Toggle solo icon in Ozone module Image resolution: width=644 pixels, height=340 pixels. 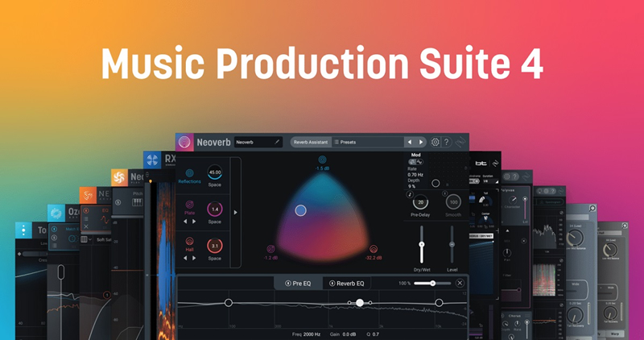click(x=54, y=238)
